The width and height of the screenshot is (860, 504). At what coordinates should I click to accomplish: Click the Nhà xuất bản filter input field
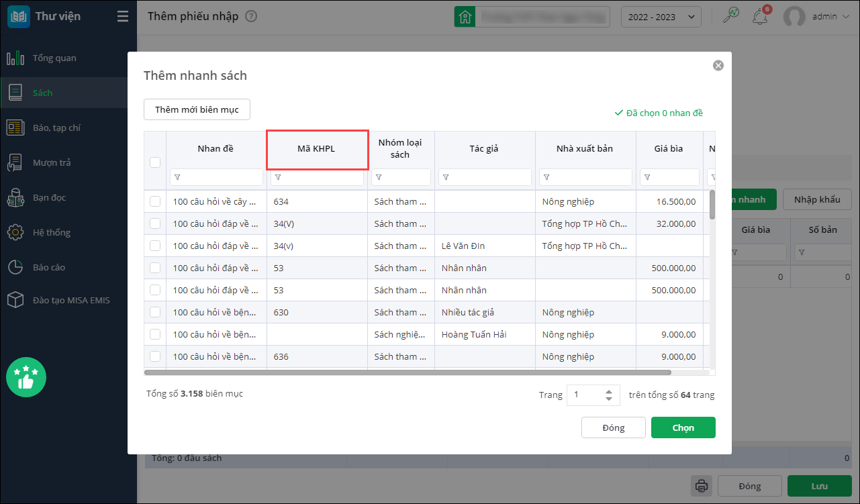(x=585, y=177)
